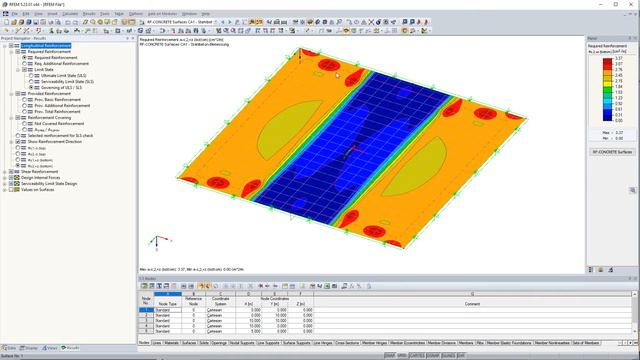This screenshot has width=640, height=360.
Task: Click the RFEM application icon beside File menu
Action: 5,14
